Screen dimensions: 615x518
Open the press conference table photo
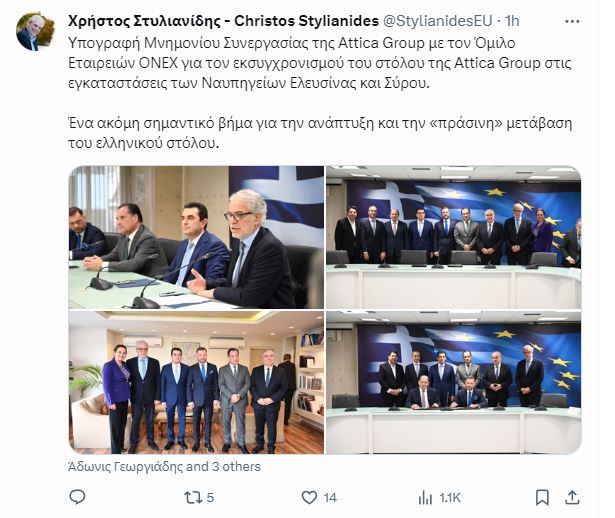point(197,237)
